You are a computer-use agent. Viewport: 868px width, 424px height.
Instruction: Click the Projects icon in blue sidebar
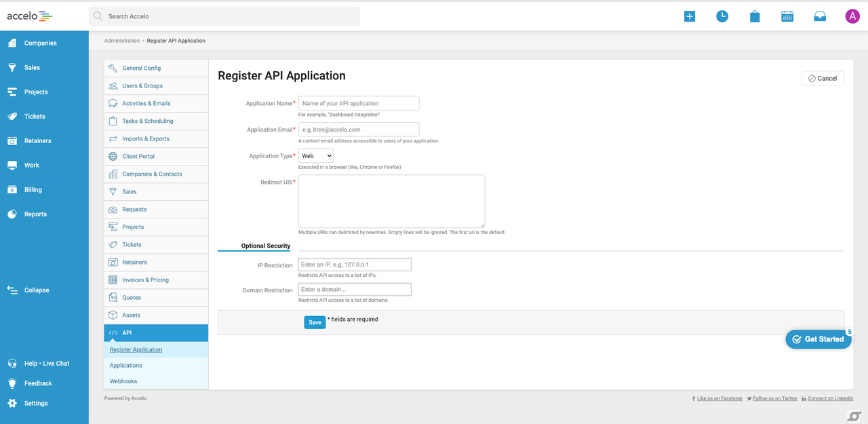point(12,92)
